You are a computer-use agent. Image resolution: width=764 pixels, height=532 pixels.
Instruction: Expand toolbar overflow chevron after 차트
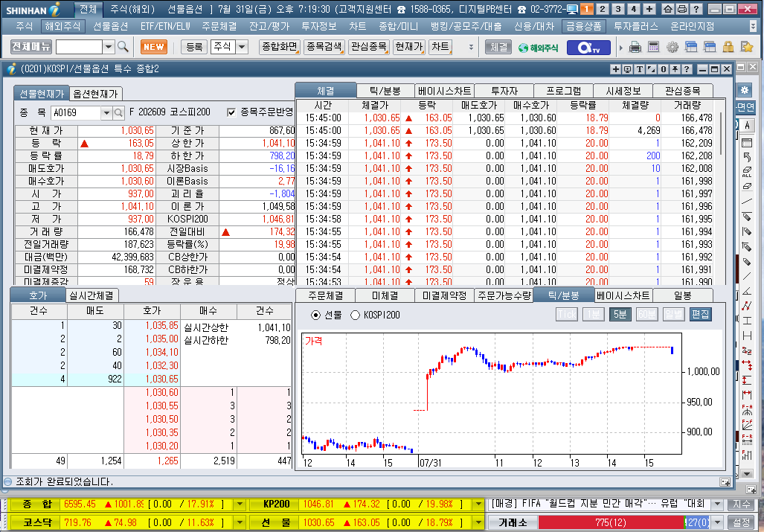[471, 48]
